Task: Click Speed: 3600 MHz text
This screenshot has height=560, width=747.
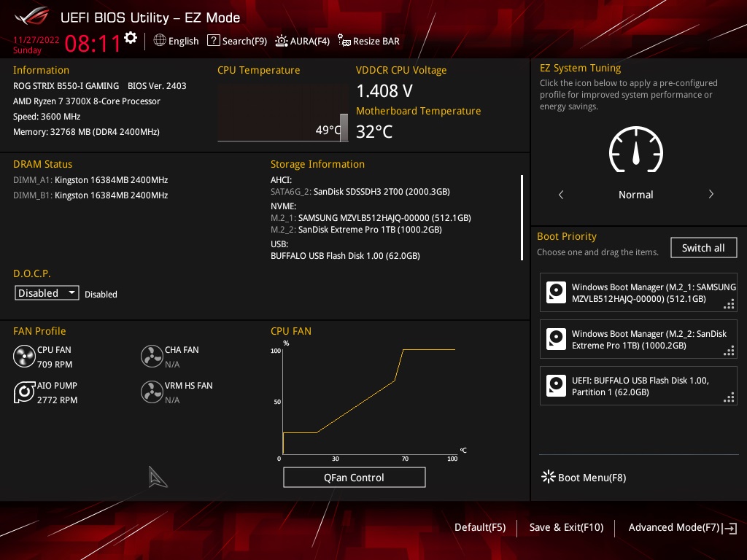Action: pyautogui.click(x=47, y=116)
